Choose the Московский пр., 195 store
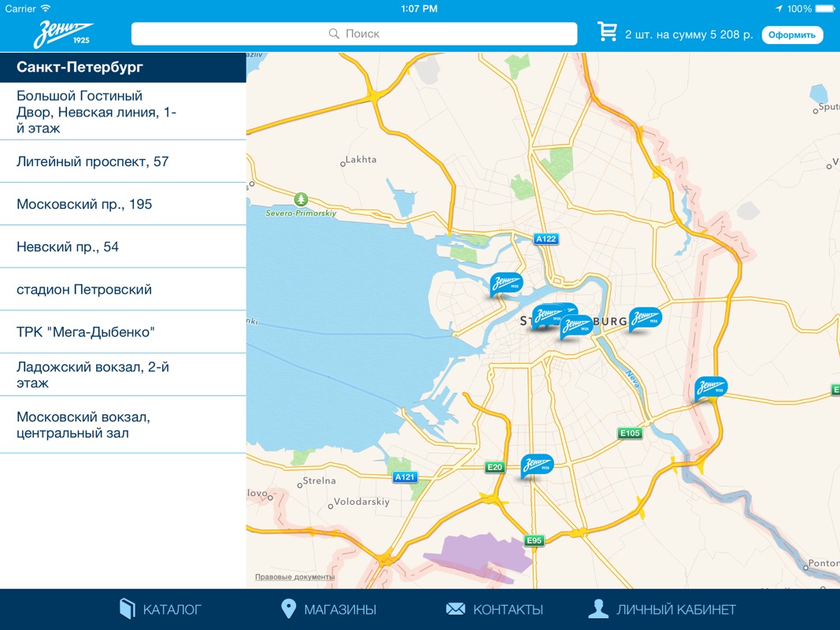840x630 pixels. click(x=124, y=204)
